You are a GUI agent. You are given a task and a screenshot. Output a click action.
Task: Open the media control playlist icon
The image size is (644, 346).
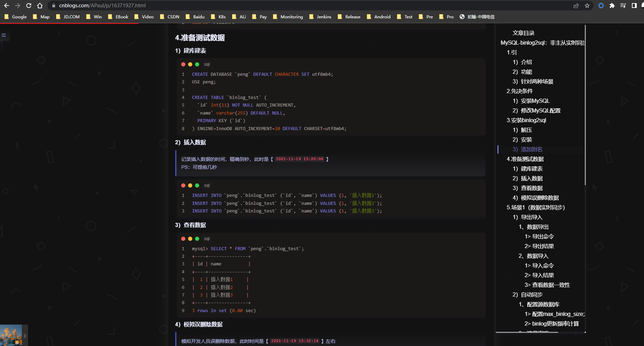click(623, 6)
